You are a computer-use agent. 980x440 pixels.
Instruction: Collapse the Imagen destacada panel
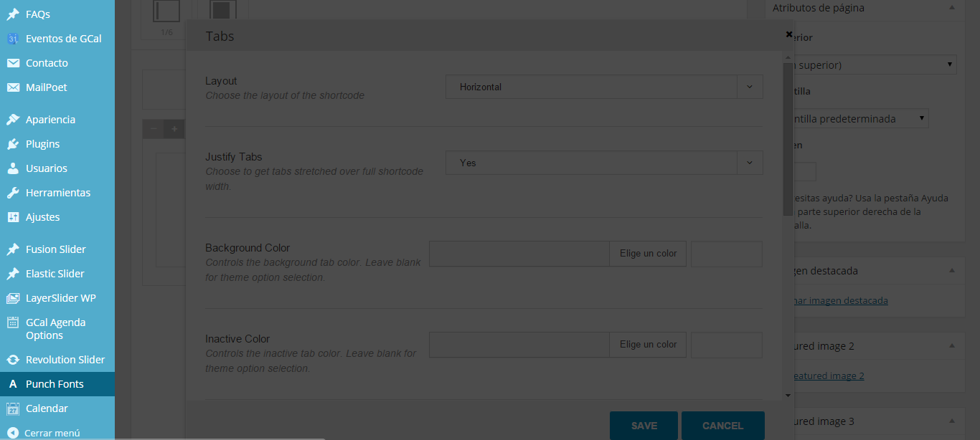(x=952, y=271)
